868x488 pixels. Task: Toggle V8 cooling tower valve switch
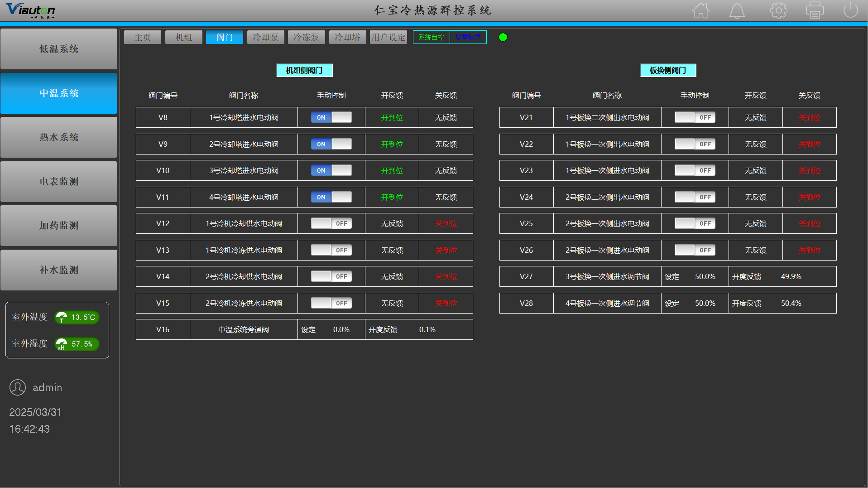pos(331,117)
